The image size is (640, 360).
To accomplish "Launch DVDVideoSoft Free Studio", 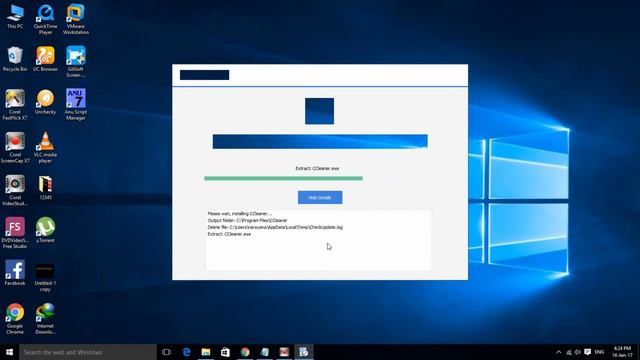I will (x=15, y=233).
